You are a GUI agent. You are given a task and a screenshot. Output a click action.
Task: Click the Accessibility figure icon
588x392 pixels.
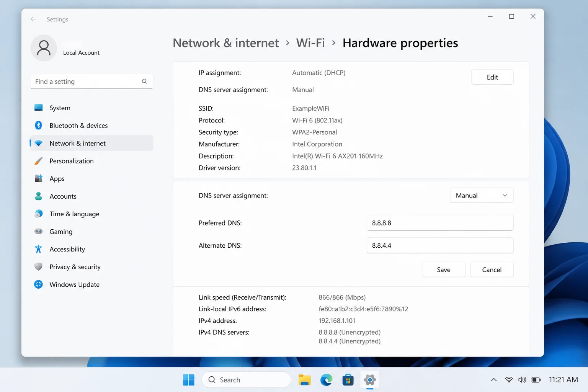click(38, 249)
